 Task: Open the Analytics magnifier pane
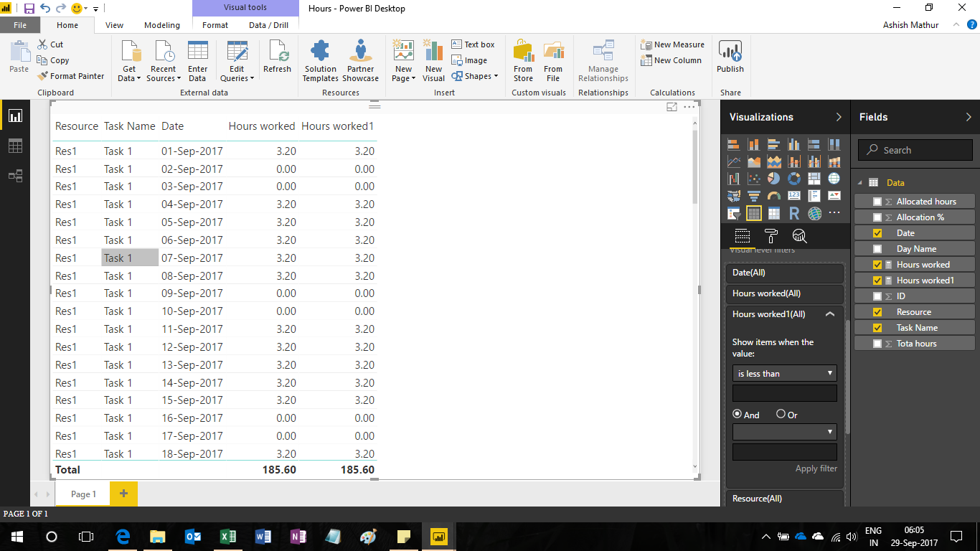coord(799,236)
